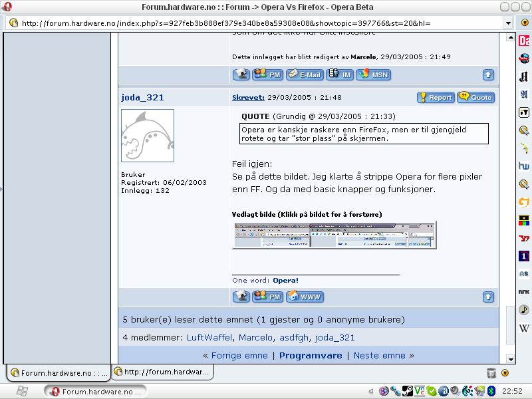Viewport: 532px width, 399px height.
Task: Click the WWW button
Action: [305, 297]
